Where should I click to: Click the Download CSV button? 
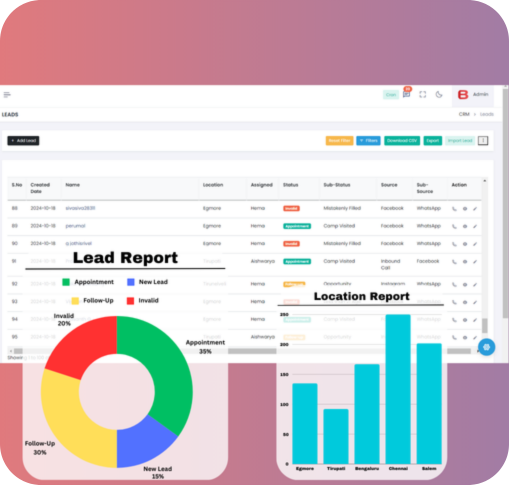coord(402,141)
